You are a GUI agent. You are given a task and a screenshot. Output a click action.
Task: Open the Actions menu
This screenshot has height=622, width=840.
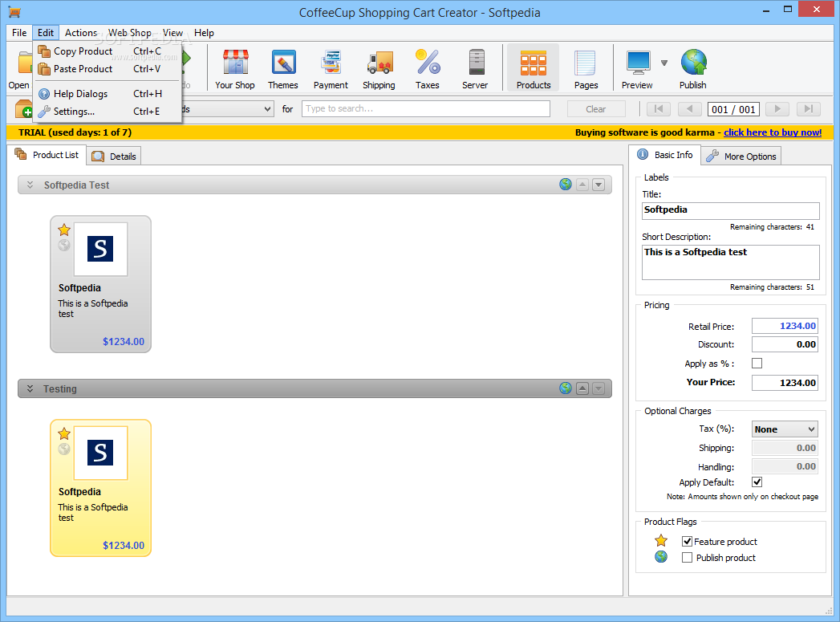click(81, 33)
